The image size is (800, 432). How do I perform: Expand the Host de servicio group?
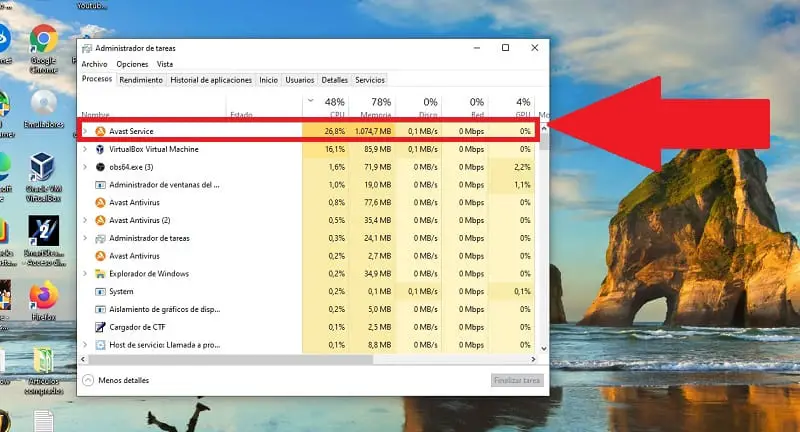click(85, 345)
